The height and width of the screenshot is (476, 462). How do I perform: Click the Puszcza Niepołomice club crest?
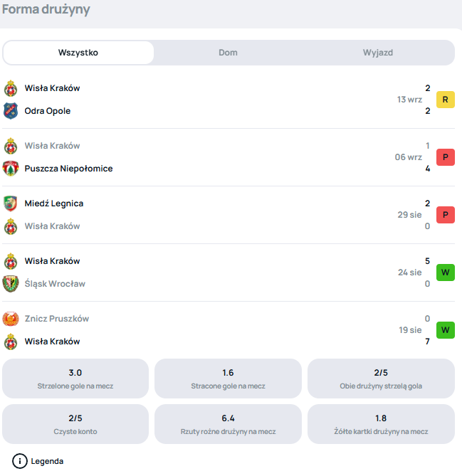[x=11, y=169]
